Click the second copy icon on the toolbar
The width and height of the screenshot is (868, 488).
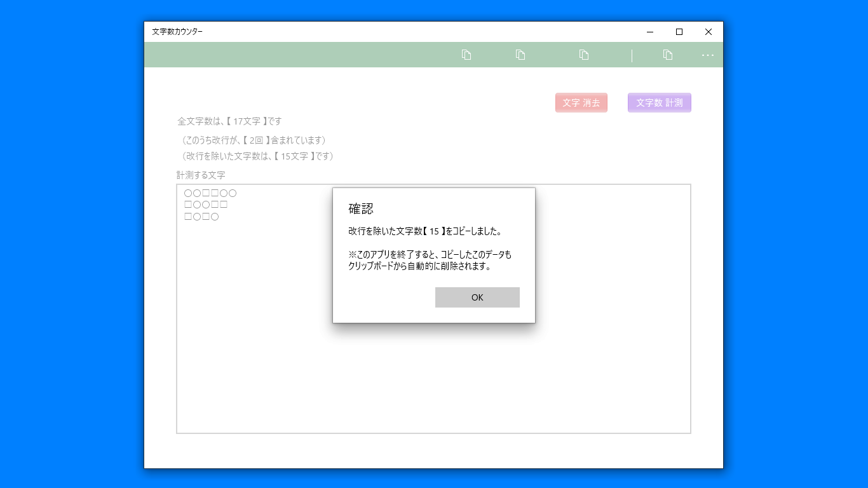(x=520, y=55)
